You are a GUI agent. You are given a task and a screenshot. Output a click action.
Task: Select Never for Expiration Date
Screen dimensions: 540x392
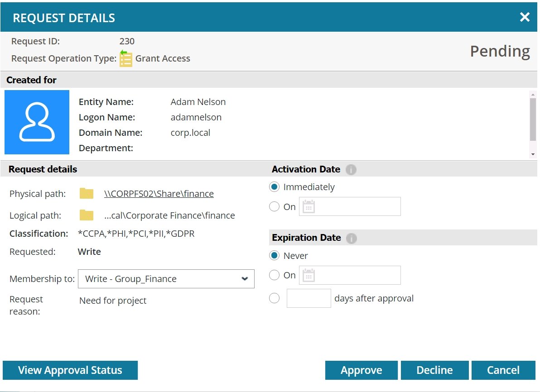click(x=274, y=255)
